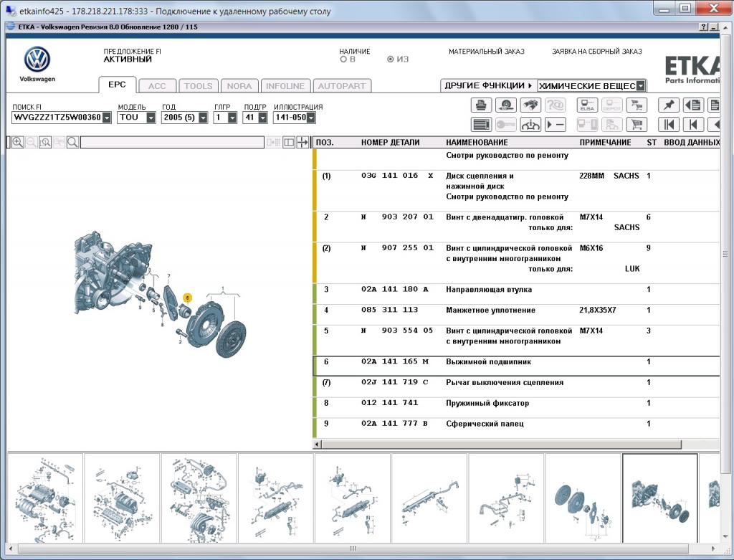Open the intake manifold thumbnail, first in strip
The height and width of the screenshot is (560, 734).
45,498
